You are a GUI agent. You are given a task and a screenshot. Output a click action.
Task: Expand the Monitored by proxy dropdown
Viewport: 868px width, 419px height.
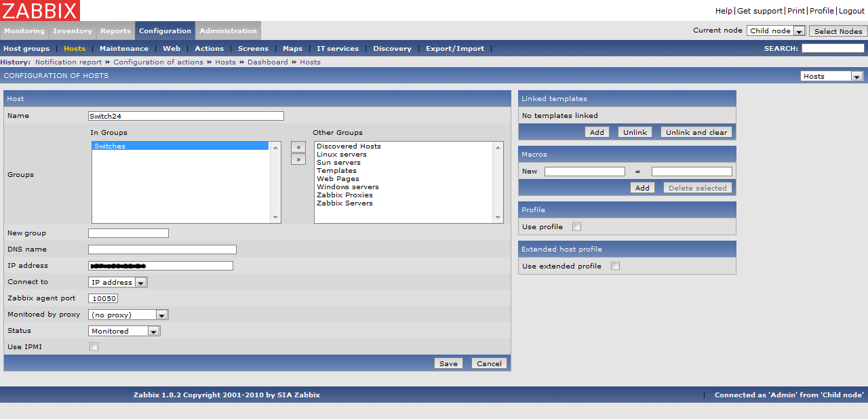point(128,315)
